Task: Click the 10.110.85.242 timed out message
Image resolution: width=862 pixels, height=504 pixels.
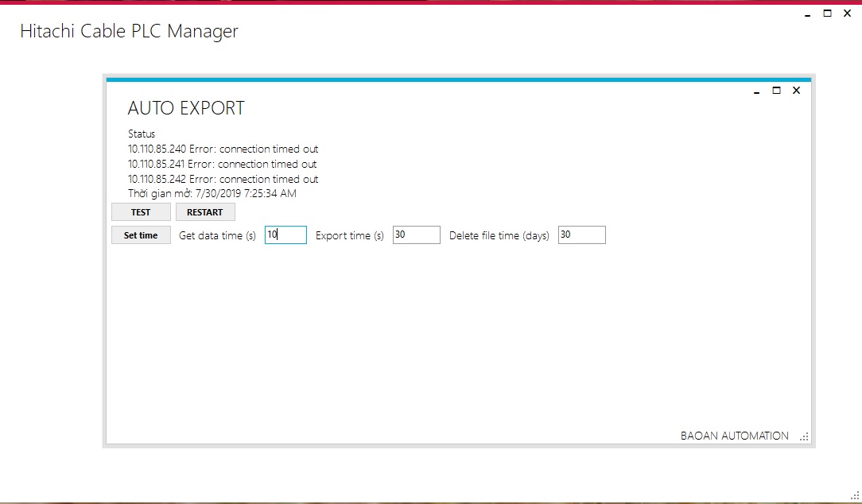Action: pyautogui.click(x=223, y=179)
